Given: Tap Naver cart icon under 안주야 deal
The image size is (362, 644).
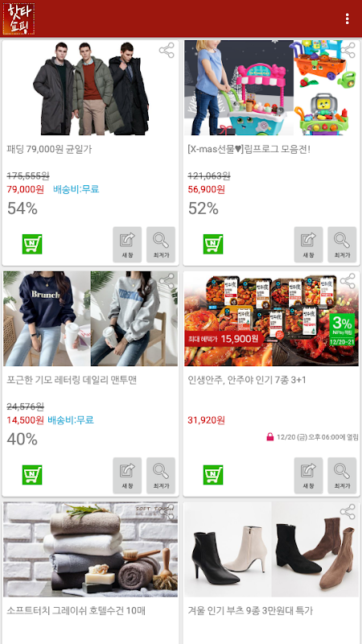Looking at the screenshot, I should (x=213, y=475).
